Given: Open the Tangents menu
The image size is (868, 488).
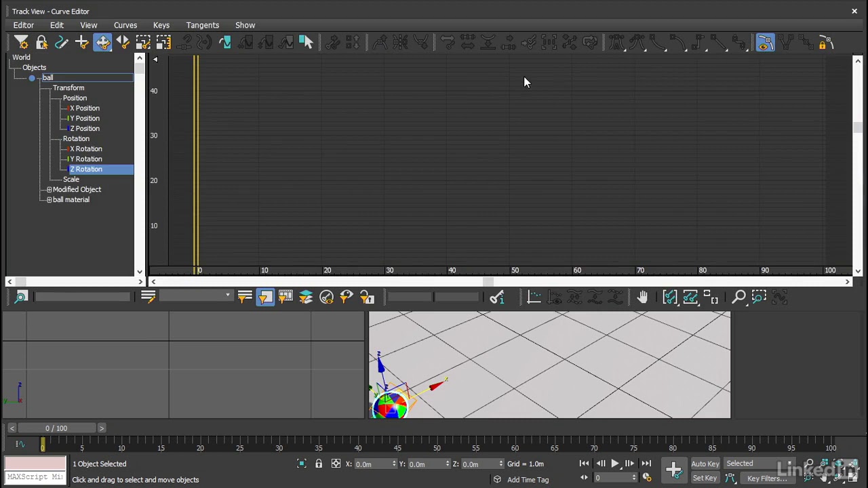Looking at the screenshot, I should click(203, 25).
